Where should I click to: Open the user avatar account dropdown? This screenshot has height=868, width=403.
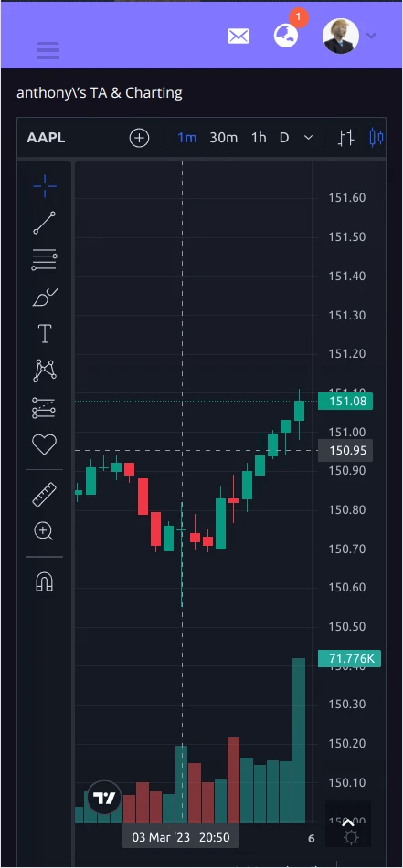350,36
